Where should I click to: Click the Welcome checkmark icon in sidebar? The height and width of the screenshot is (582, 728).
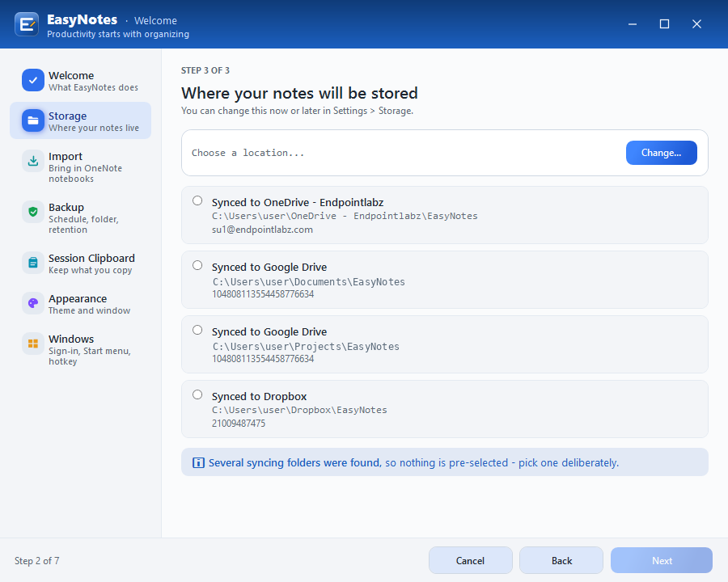pos(33,80)
